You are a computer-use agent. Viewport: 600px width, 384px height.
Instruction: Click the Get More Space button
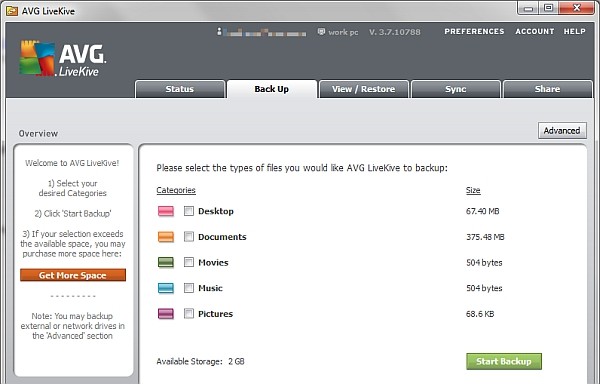point(73,275)
